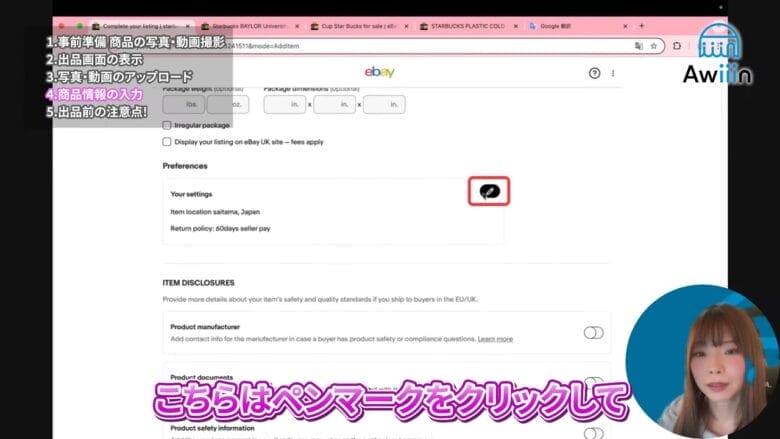Open the browser extensions puzzle icon
The height and width of the screenshot is (439, 780).
(x=677, y=46)
